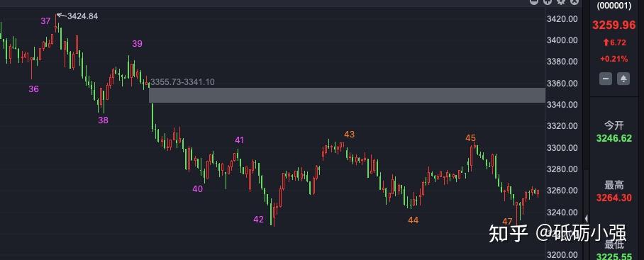
Task: Click the 3424.84 high price annotation
Action: pos(82,16)
